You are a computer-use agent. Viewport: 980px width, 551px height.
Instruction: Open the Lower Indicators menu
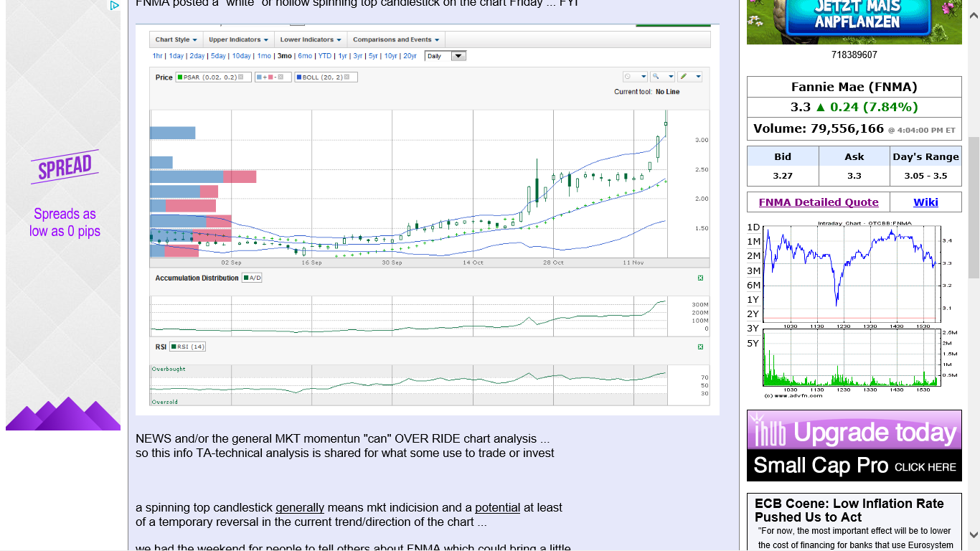point(310,39)
